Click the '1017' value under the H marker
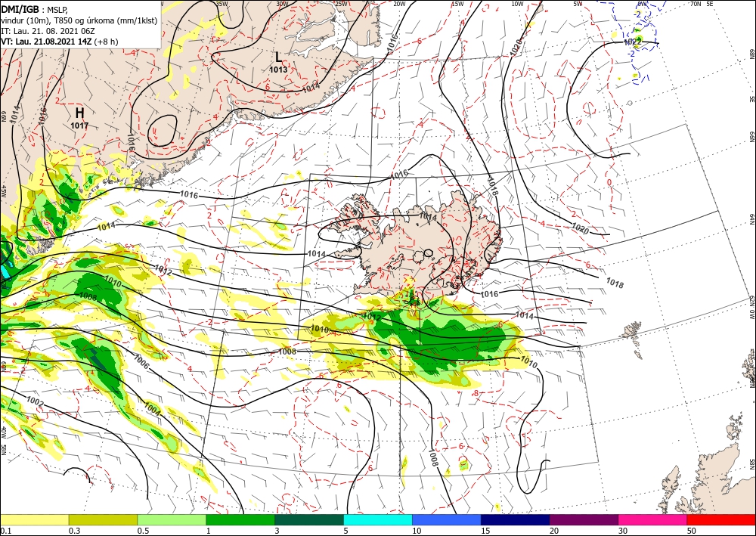The image size is (756, 536). coord(79,125)
